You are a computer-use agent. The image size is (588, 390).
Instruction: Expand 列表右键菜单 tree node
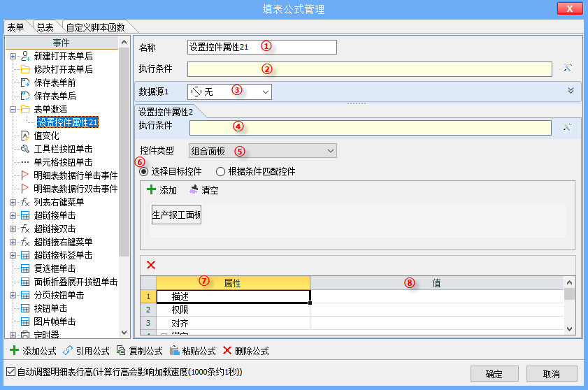click(x=13, y=202)
